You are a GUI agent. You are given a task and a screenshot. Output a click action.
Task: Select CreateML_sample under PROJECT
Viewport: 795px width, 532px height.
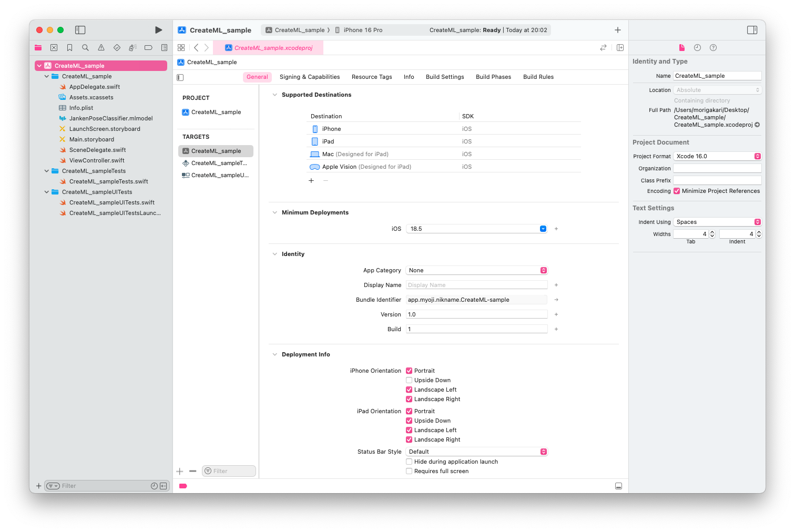pyautogui.click(x=216, y=112)
